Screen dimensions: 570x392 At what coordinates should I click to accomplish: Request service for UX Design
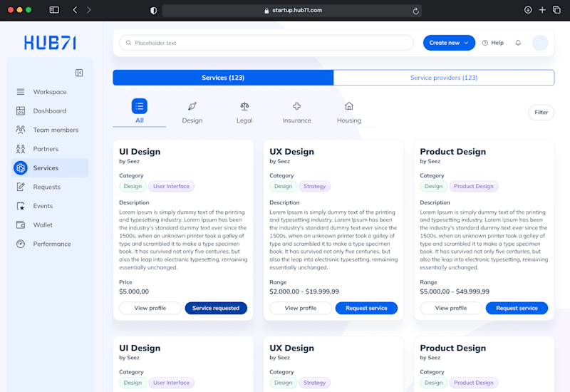(366, 308)
